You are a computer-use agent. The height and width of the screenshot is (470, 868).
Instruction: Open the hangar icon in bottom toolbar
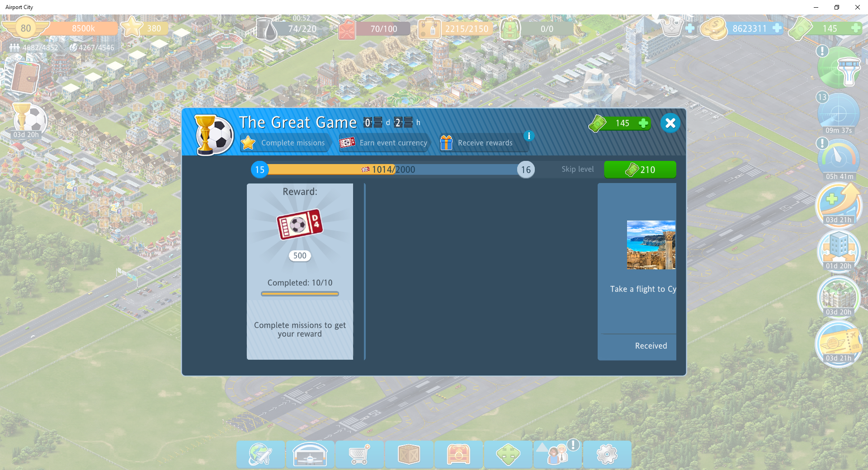point(310,454)
